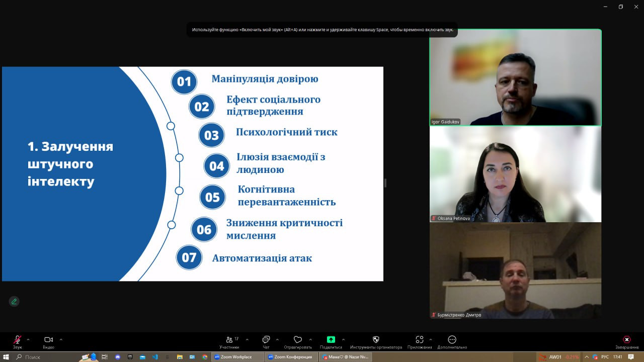The width and height of the screenshot is (644, 362).
Task: Click slide item Зниження критичності мислення
Action: tap(284, 229)
